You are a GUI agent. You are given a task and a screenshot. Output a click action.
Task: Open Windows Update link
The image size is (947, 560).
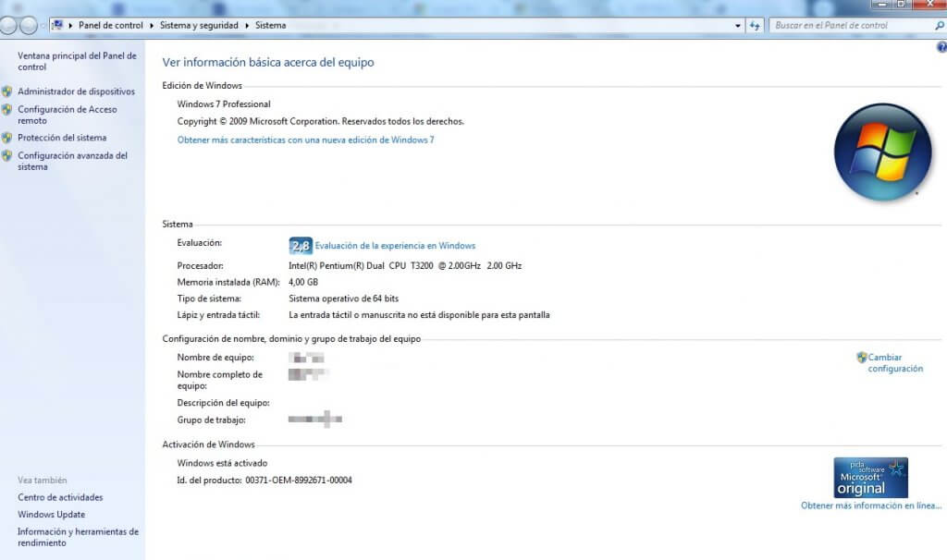click(52, 514)
